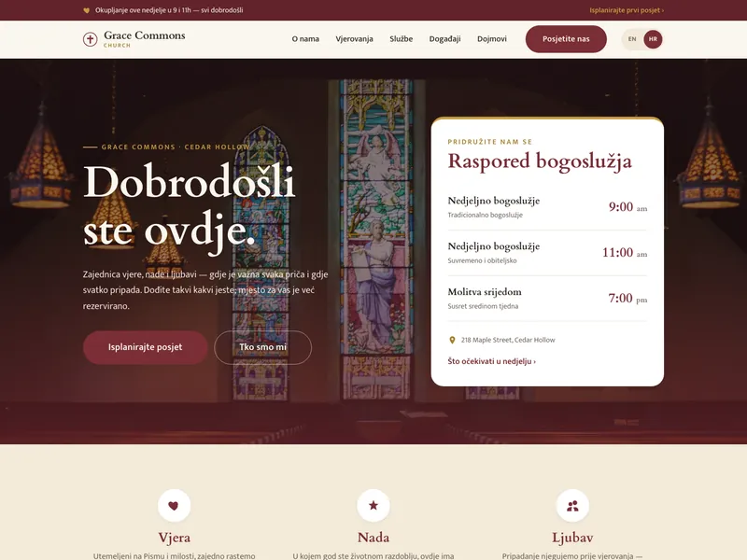Click the Dobrodošli ste ovdje headline
Screen dimensions: 747x560
coord(190,206)
